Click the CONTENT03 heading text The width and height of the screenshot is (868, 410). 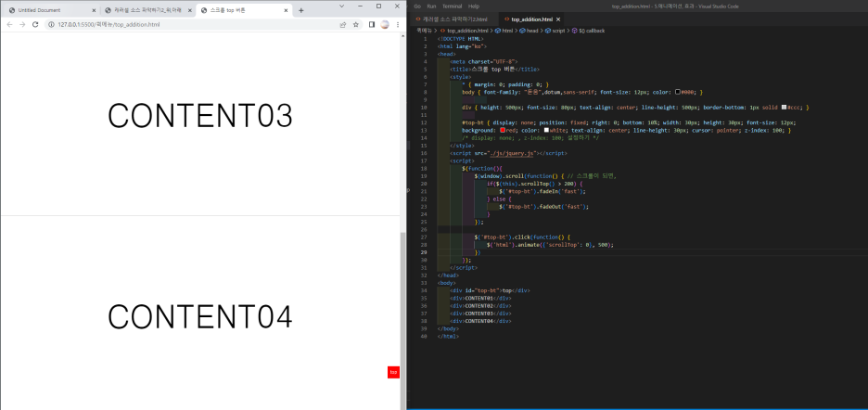199,116
